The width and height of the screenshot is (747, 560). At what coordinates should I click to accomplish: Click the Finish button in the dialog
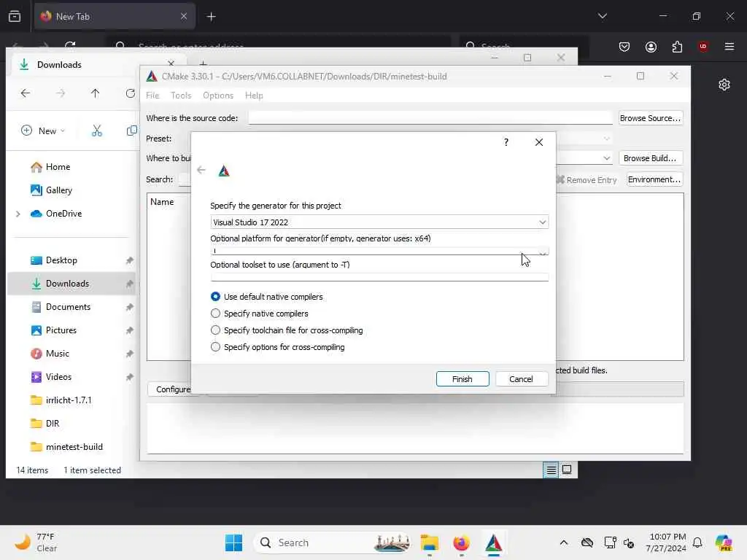point(462,379)
